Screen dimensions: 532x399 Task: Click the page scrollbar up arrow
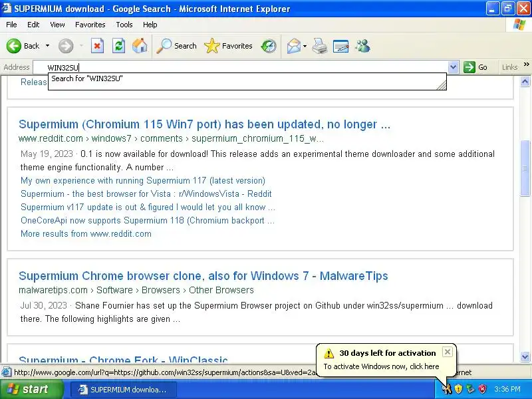525,81
